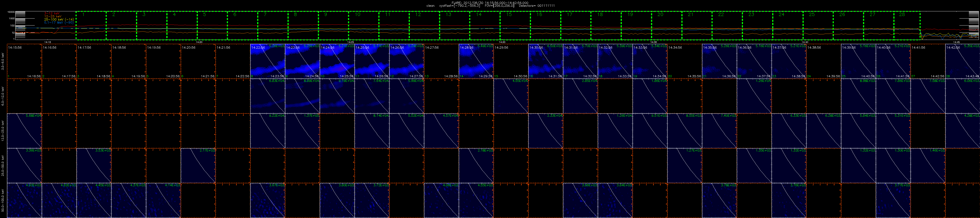Open the 6-12 keV image with peak 4.55E+04
This screenshot has height=218, width=980.
[511, 96]
